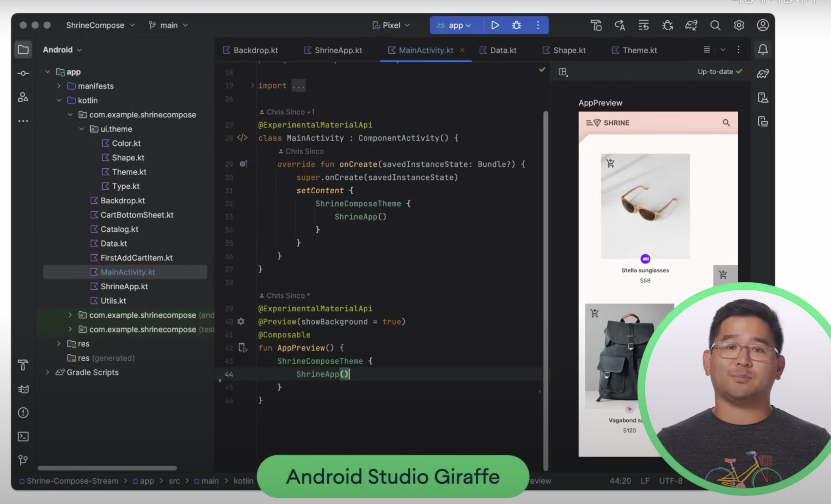The image size is (831, 504).
Task: Switch to the ShrineApp.kt tab
Action: 333,50
